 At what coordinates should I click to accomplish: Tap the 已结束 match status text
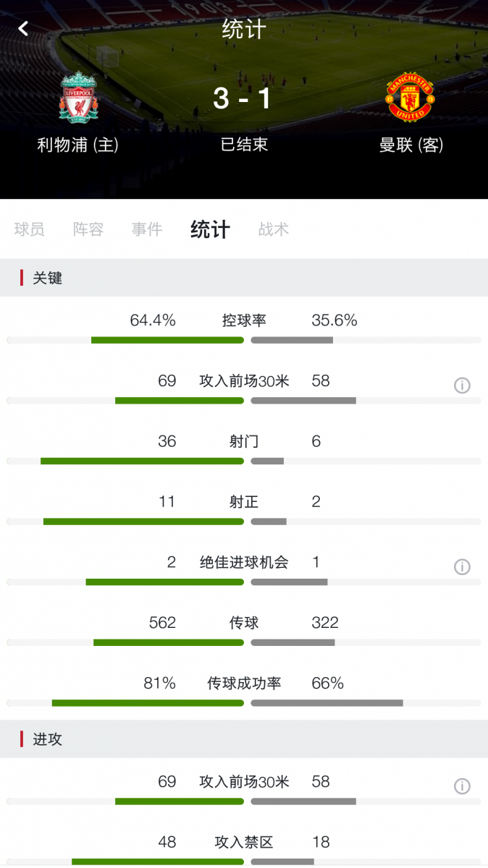click(x=244, y=144)
